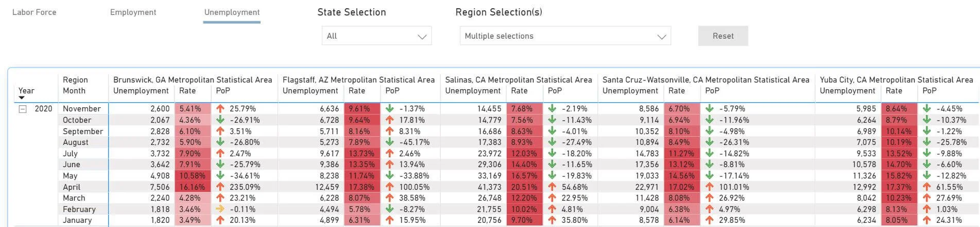Click the down arrow beside Santa Cruz -5.79%
Image resolution: width=980 pixels, height=227 pixels.
tap(710, 109)
